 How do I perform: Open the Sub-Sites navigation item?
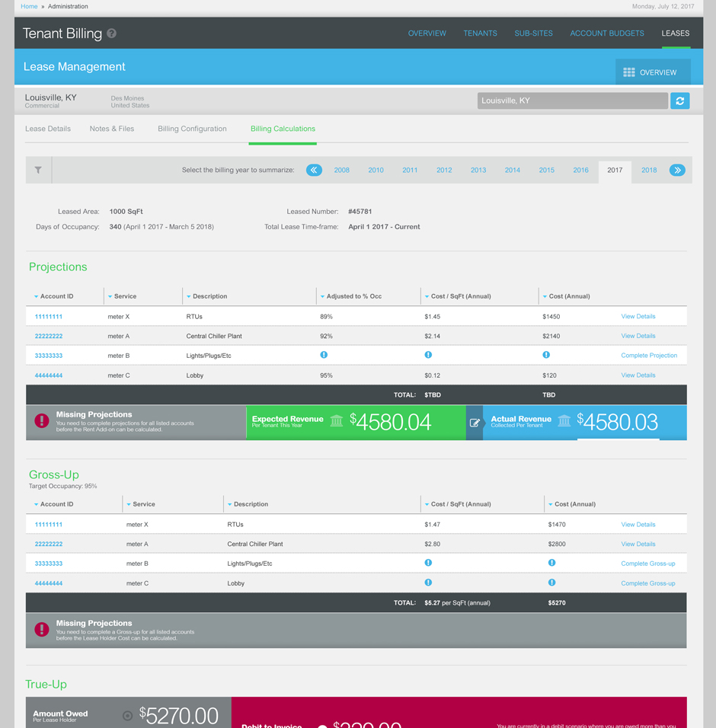(533, 34)
